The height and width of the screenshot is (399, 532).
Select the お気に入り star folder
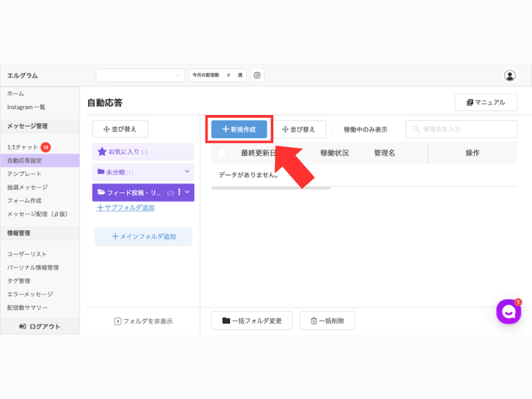tap(143, 152)
